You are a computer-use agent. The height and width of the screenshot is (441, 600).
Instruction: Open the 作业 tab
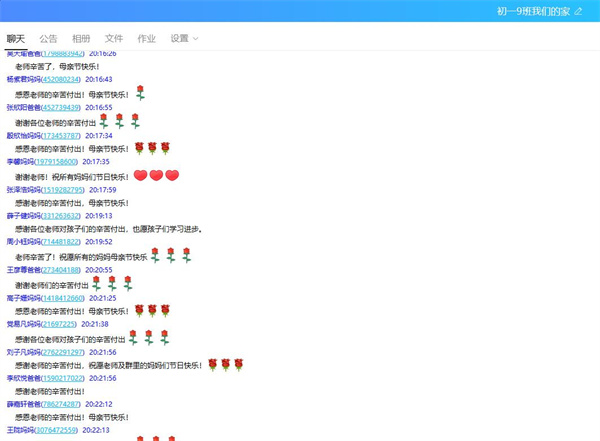pyautogui.click(x=146, y=38)
